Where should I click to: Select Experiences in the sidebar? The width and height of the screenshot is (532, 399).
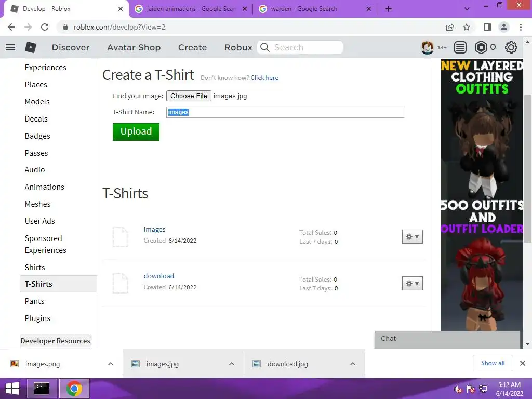(46, 67)
